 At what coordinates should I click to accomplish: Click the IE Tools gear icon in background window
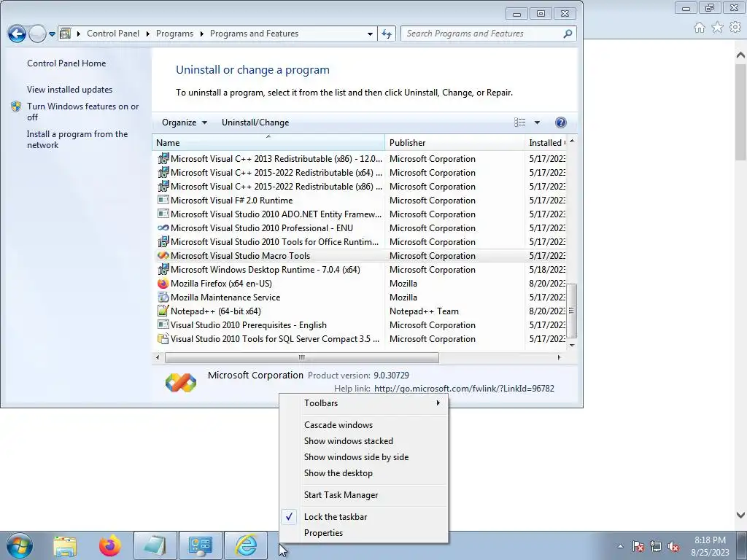point(735,28)
